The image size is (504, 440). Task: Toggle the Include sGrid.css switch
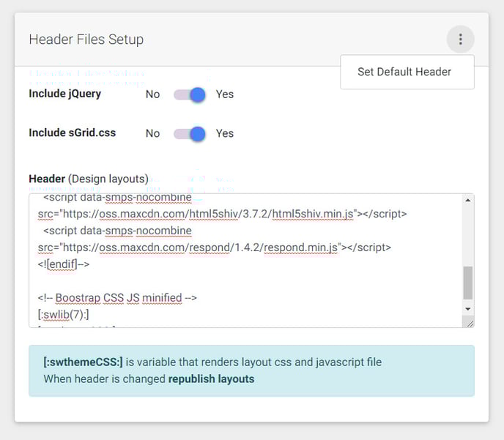tap(190, 134)
